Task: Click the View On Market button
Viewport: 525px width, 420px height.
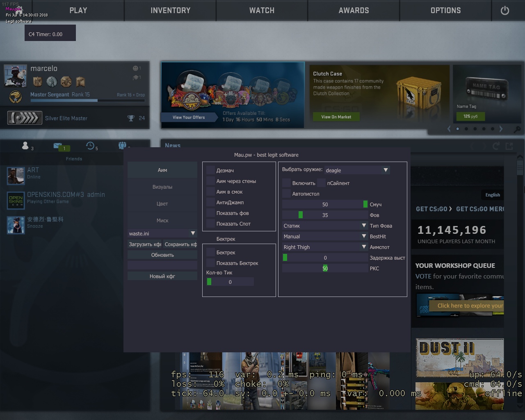Action: coord(336,117)
